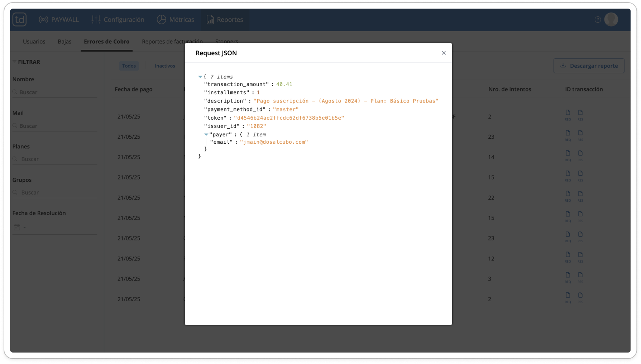Screen dimensions: 641x364
Task: Click the Grupos search field
Action: pos(55,193)
